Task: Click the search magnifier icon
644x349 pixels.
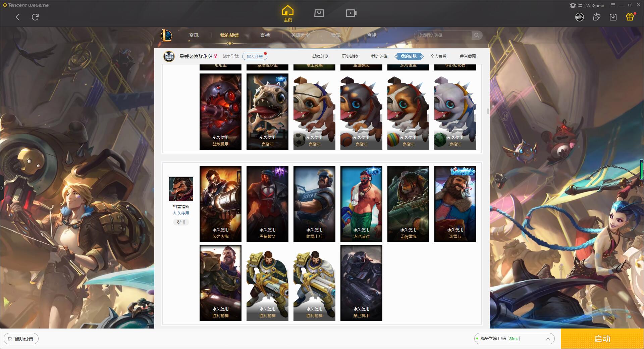Action: coord(476,35)
